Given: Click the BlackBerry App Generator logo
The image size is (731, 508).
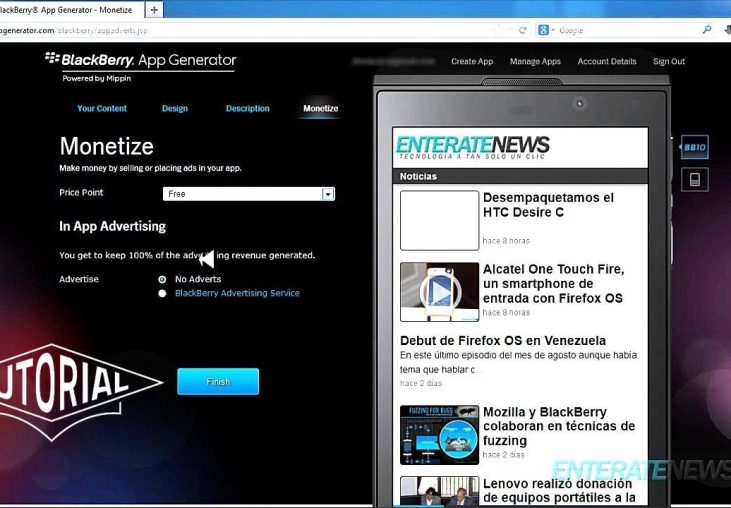Looking at the screenshot, I should pyautogui.click(x=140, y=63).
